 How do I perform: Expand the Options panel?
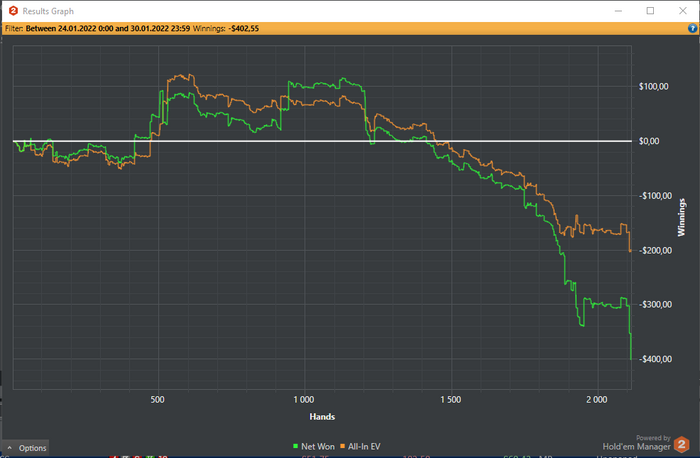click(x=26, y=448)
